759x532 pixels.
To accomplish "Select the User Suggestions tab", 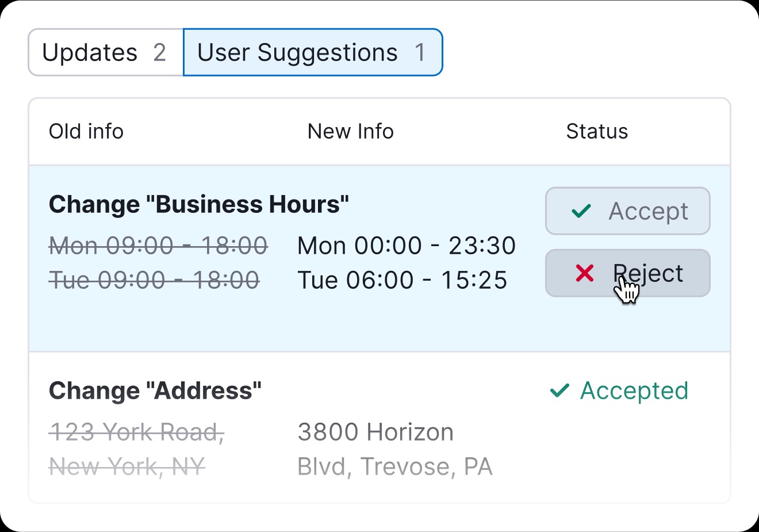I will (297, 52).
